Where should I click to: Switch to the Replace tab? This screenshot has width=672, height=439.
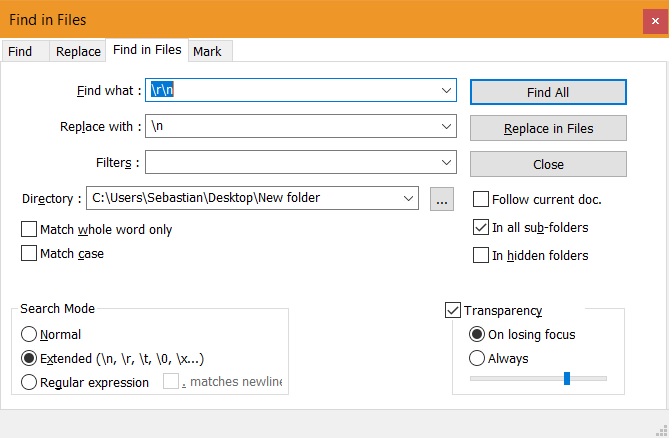[x=78, y=51]
